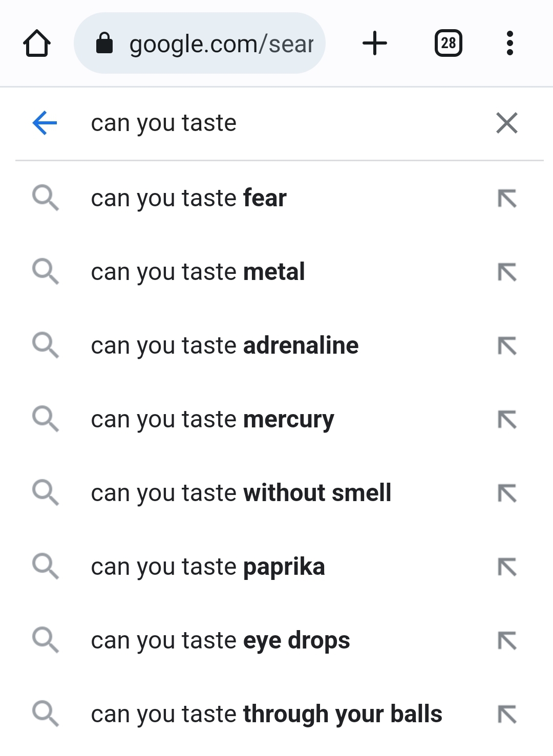Fill search with 'mercury' suggestion arrow
The image size is (553, 756).
pos(507,420)
